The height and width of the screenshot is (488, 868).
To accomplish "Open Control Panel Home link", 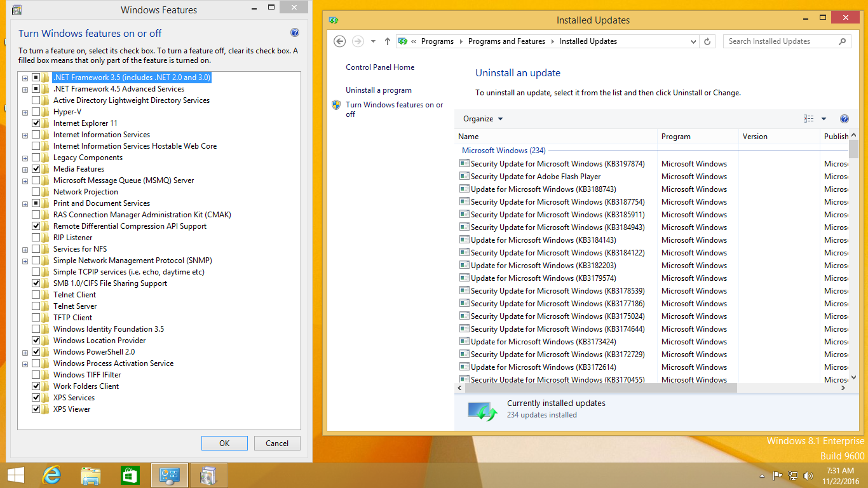I will tap(380, 67).
